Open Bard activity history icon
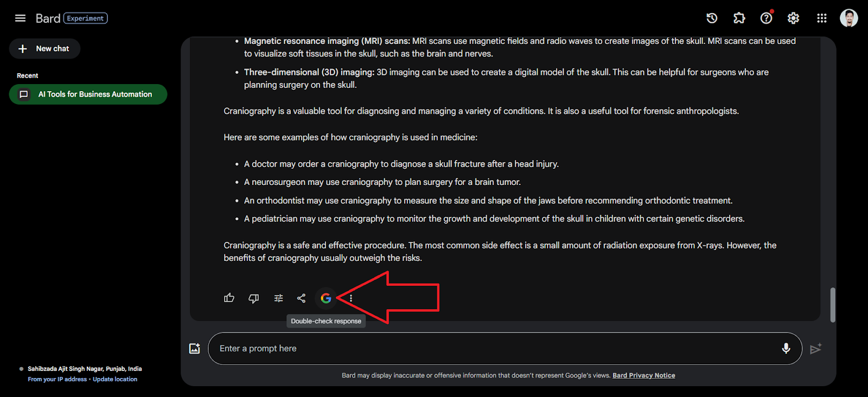868x397 pixels. coord(712,18)
